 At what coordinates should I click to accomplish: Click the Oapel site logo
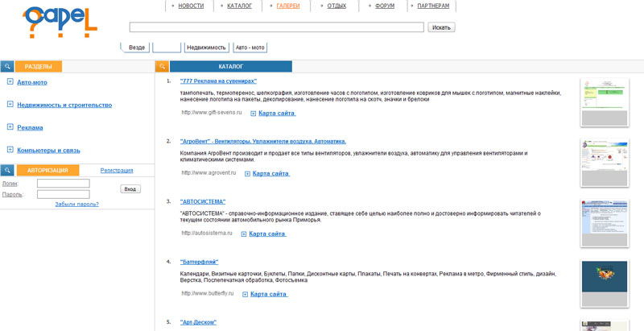60,23
